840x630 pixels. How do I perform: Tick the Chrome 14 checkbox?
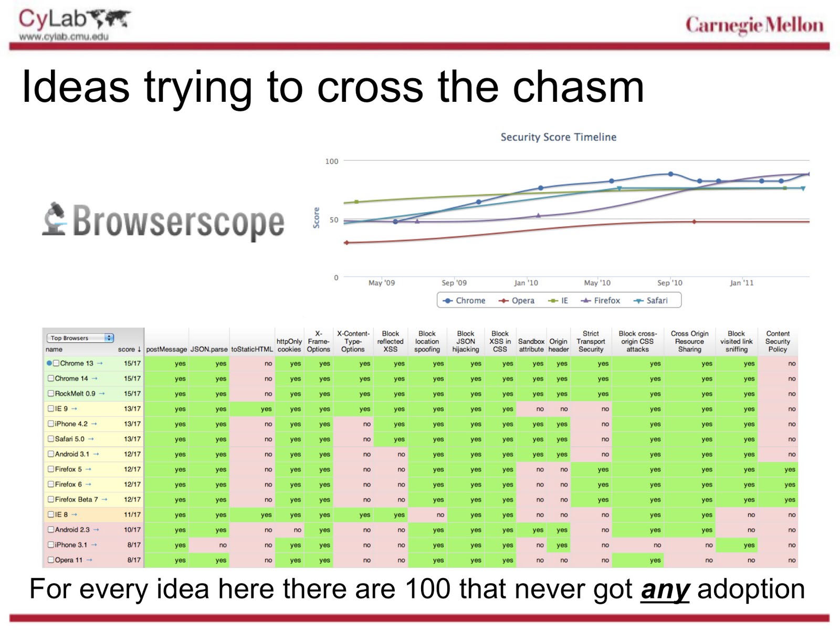point(51,378)
